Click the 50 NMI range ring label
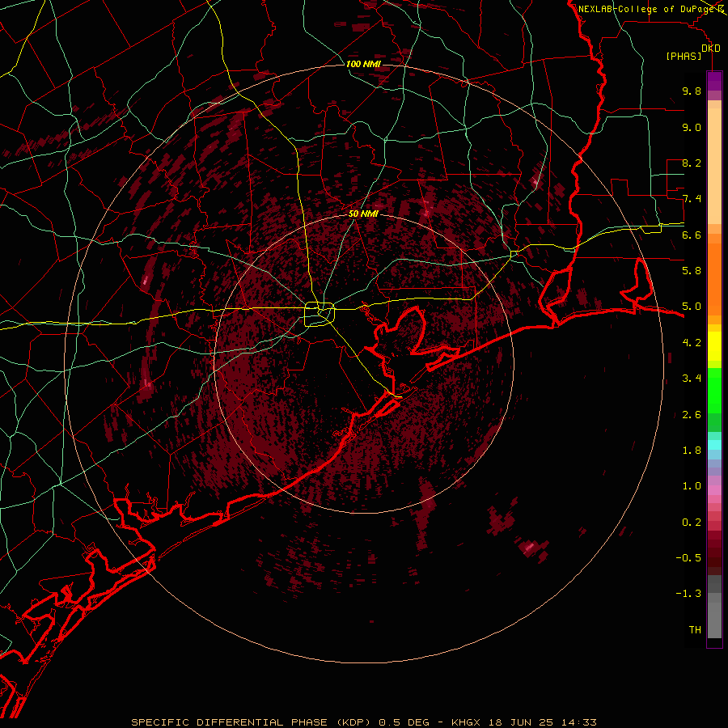728x728 pixels. (363, 214)
